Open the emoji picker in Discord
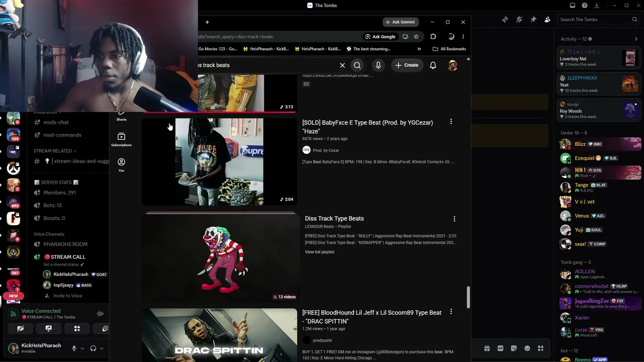Screen dimensions: 644x362 (x=527, y=348)
